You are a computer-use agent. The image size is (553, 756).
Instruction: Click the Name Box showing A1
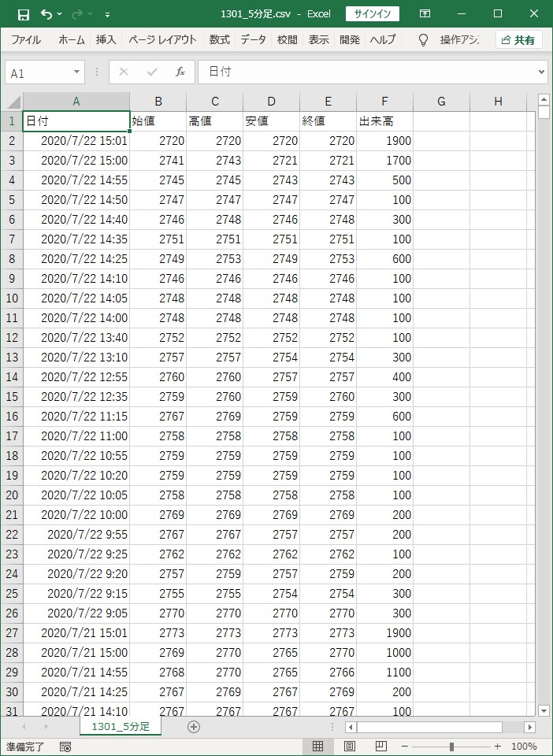pyautogui.click(x=39, y=73)
